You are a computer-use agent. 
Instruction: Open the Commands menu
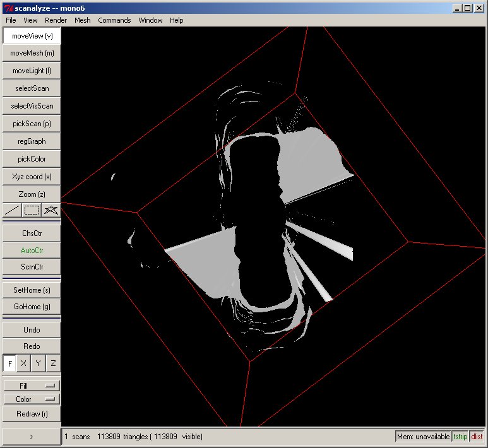[x=114, y=20]
